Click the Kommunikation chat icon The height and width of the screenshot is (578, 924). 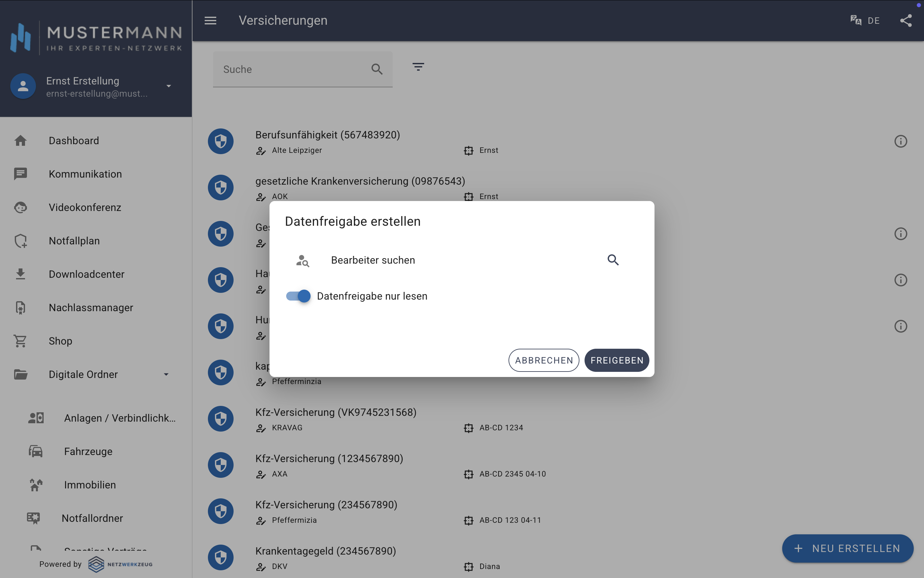click(21, 174)
